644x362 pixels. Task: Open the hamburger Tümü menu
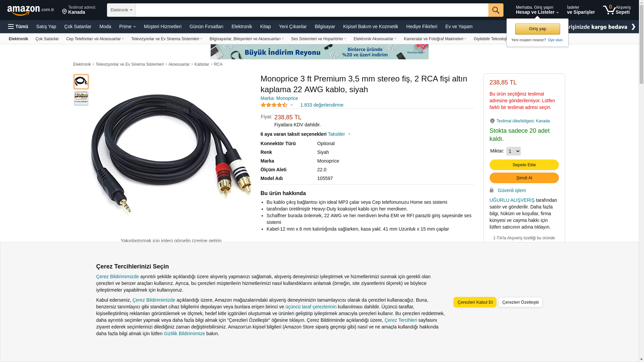point(18,26)
